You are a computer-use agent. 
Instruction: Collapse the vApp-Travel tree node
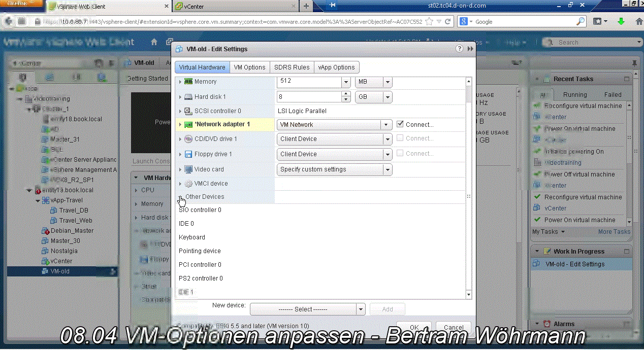click(38, 200)
